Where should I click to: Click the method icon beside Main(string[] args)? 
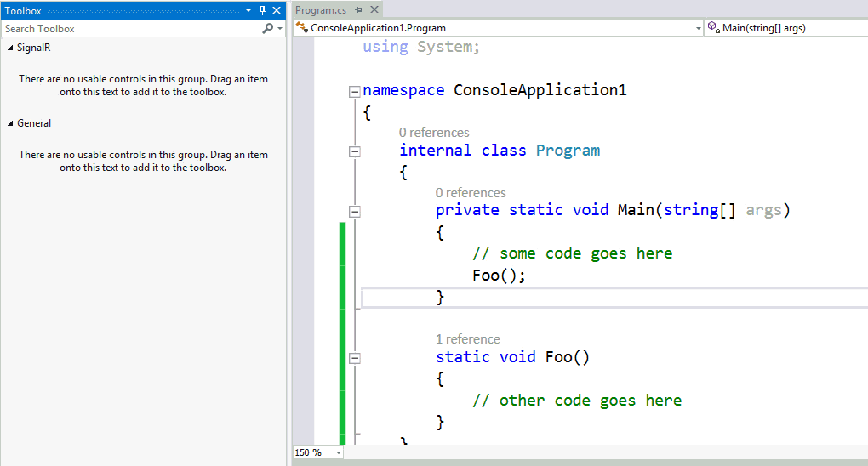point(713,28)
